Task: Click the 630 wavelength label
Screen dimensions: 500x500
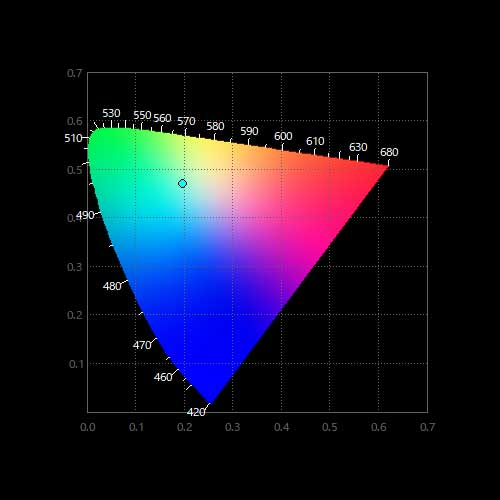Action: 358,147
